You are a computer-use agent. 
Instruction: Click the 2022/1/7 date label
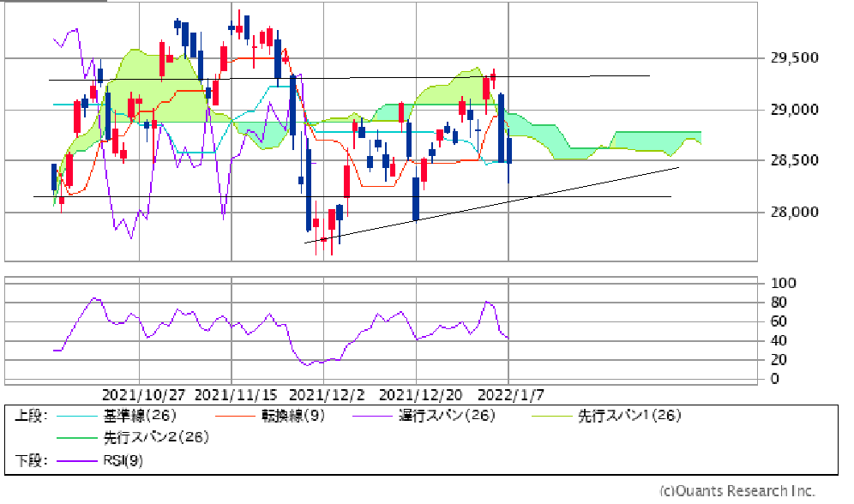click(x=510, y=394)
